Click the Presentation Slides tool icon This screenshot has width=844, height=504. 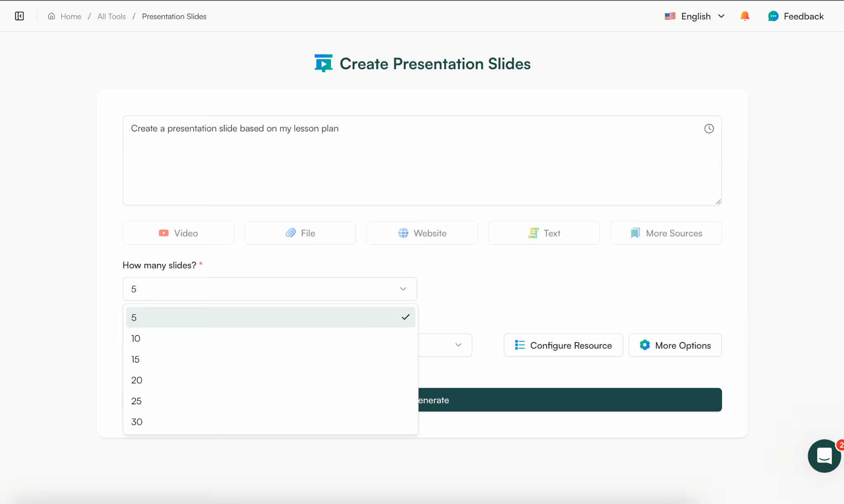(324, 63)
